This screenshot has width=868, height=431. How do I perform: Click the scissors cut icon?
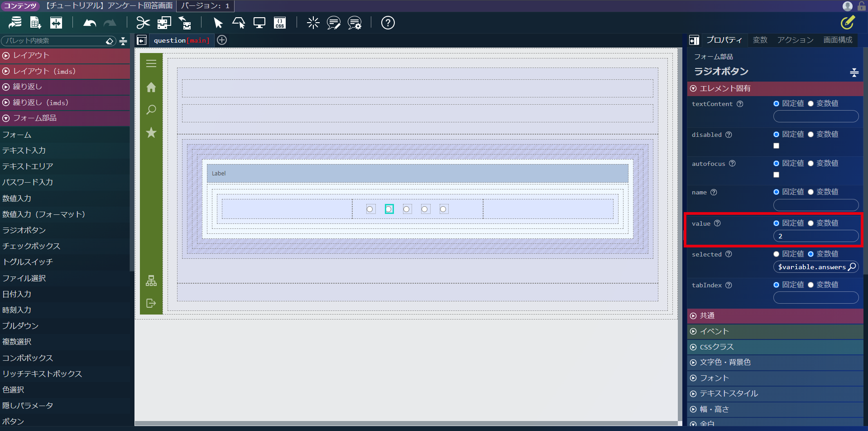point(143,23)
